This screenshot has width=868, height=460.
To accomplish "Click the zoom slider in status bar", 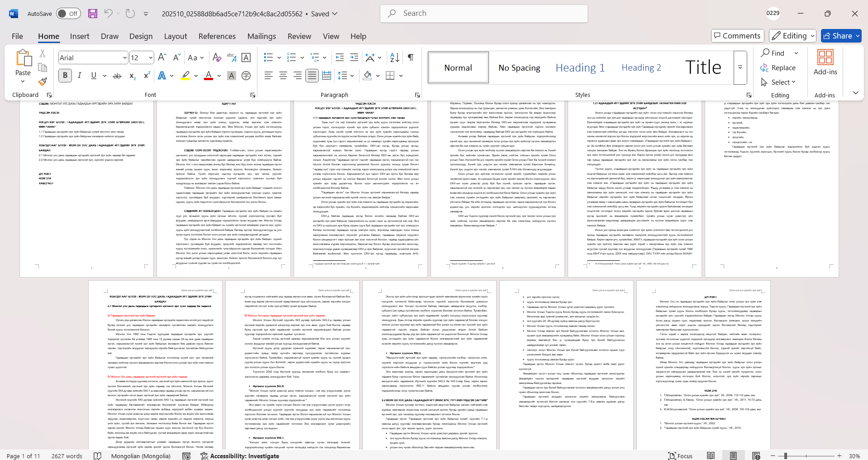I will 786,456.
